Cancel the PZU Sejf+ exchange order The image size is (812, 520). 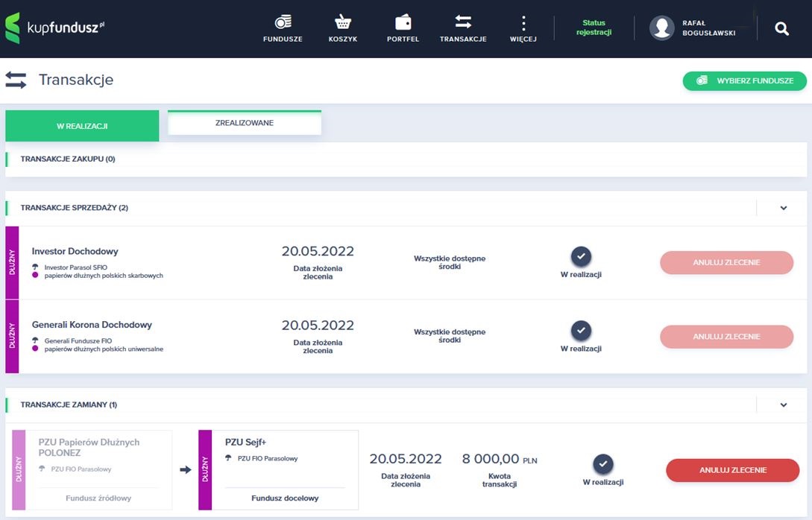click(733, 470)
